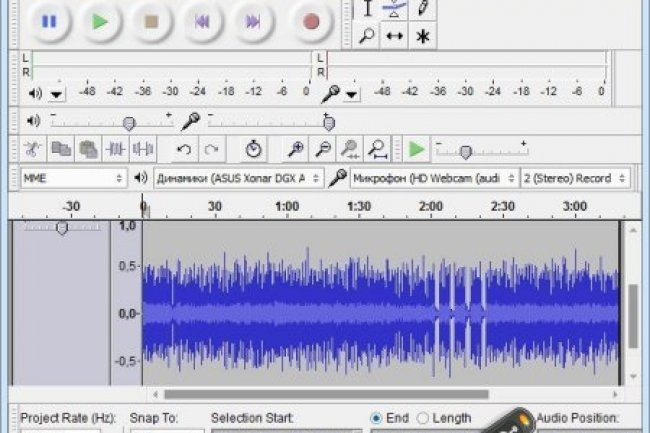Activate the Multi-tool asterisk icon

click(x=424, y=36)
